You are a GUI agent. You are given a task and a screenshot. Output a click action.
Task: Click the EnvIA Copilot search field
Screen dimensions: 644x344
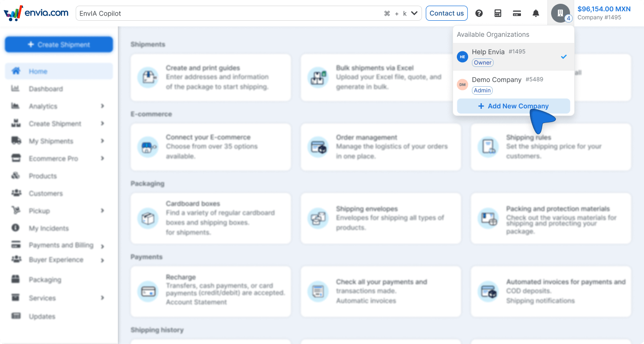coord(226,13)
